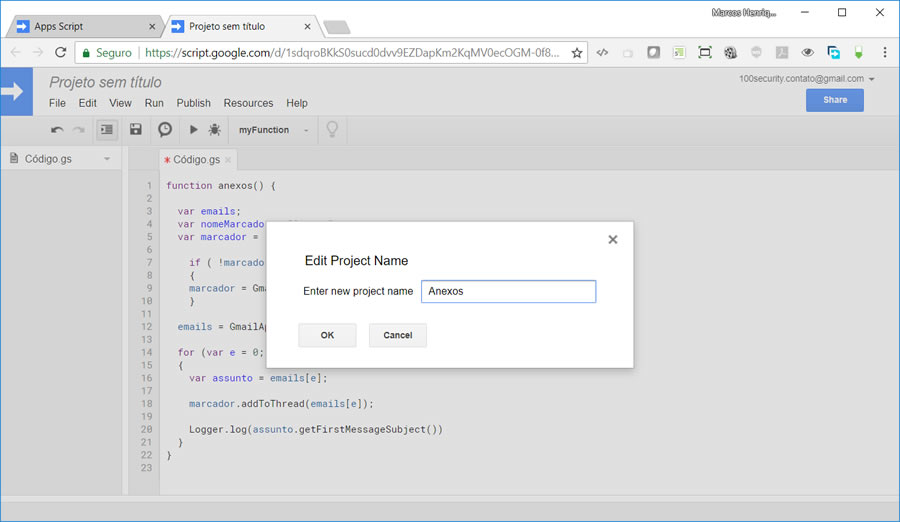Image resolution: width=900 pixels, height=522 pixels.
Task: Open the File menu
Action: 57,103
